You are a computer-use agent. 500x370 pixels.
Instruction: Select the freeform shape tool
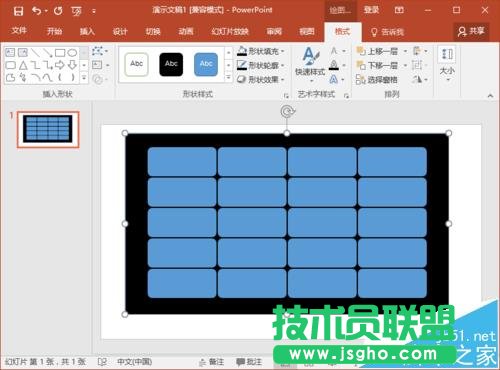tap(10, 78)
